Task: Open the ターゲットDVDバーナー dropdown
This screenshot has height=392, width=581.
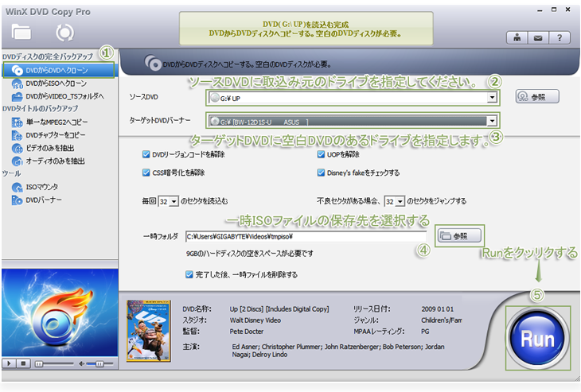Action: (492, 121)
